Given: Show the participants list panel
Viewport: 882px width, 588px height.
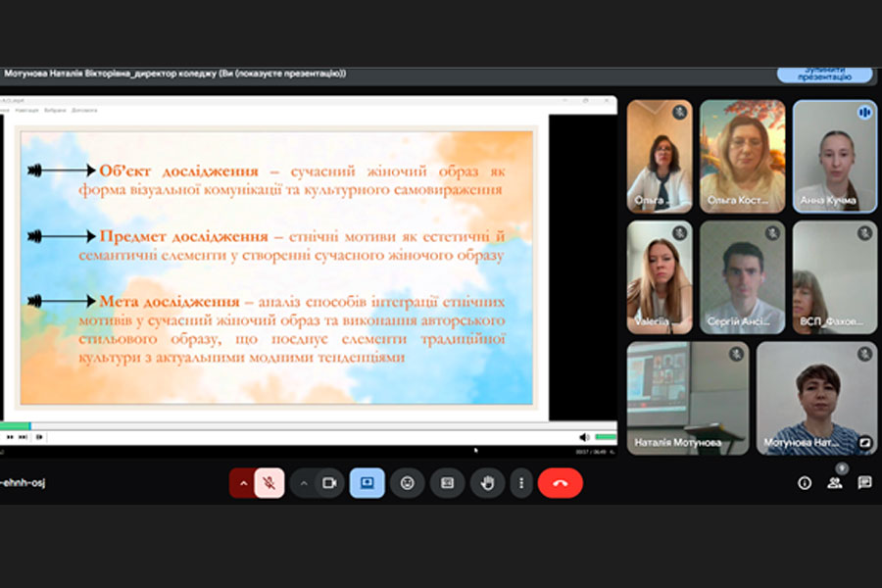Looking at the screenshot, I should [835, 482].
